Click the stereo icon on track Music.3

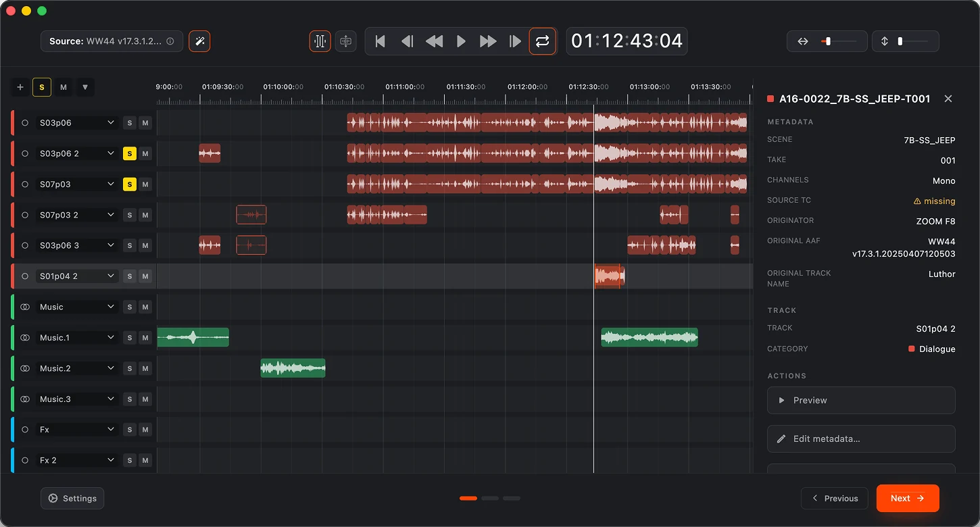[25, 399]
